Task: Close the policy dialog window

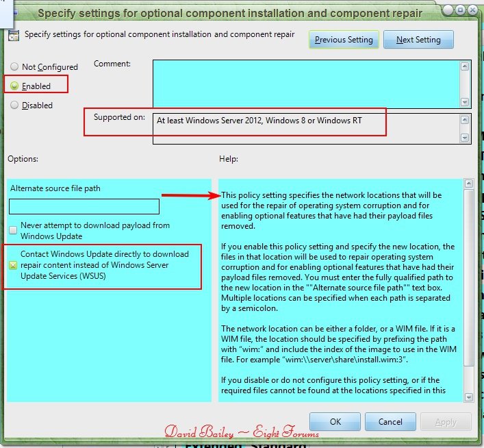Action: [472, 10]
